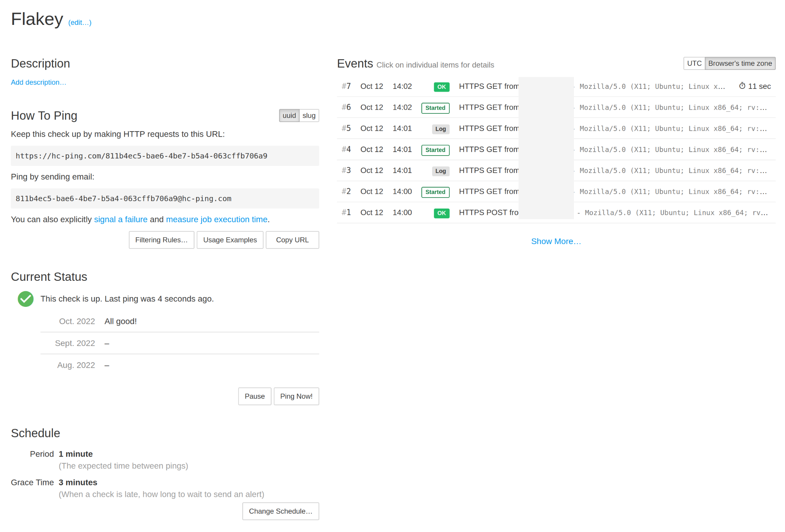Expand events list with Show More

click(555, 241)
